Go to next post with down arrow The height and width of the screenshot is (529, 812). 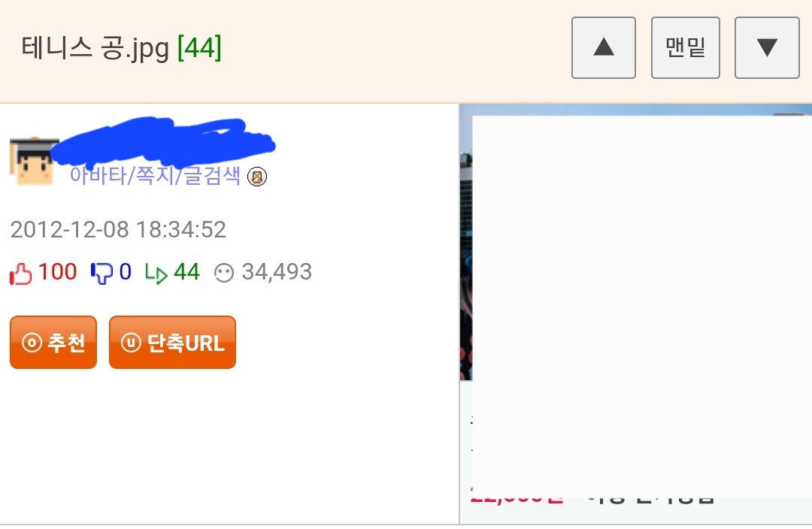click(767, 47)
